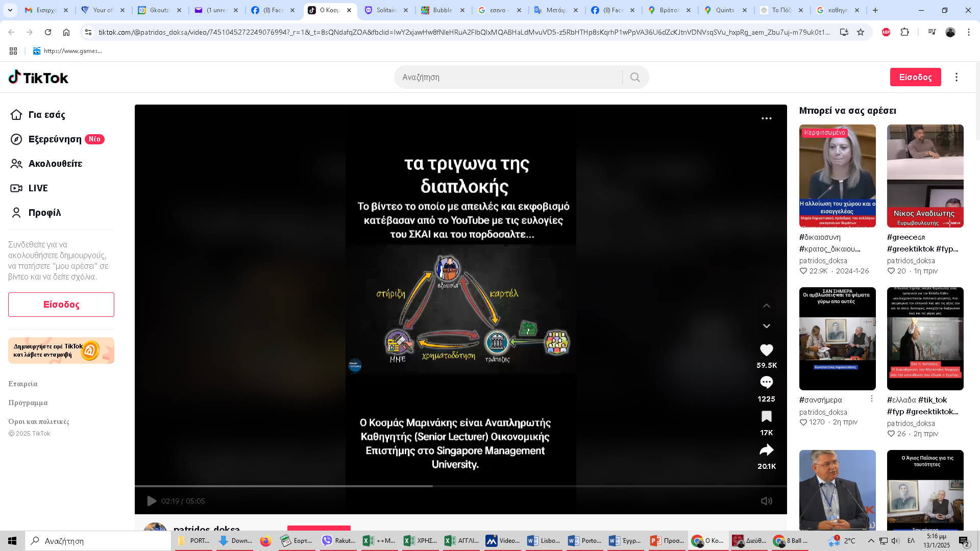980x551 pixels.
Task: Click the search magnifier button
Action: (635, 77)
